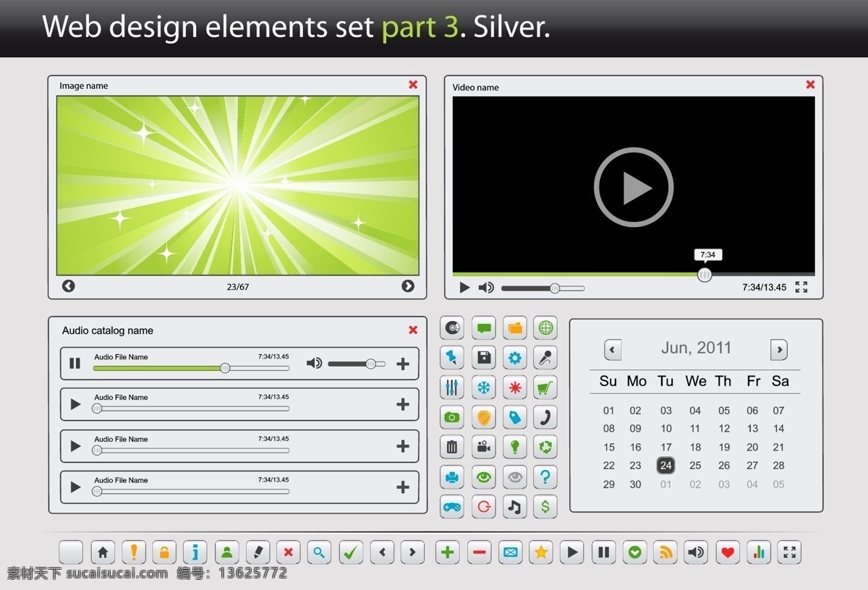Click the floppy disk save icon

tap(484, 357)
